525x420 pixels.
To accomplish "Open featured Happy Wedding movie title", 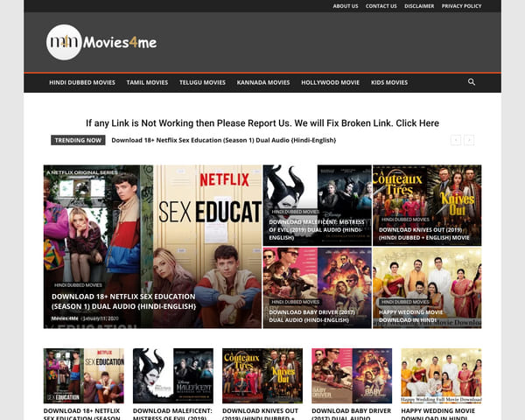I will [411, 316].
